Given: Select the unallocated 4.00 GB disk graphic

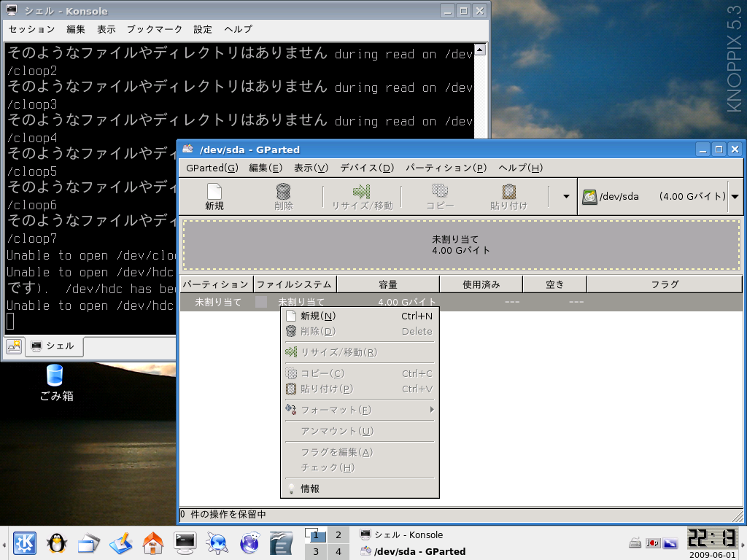Looking at the screenshot, I should [x=461, y=245].
